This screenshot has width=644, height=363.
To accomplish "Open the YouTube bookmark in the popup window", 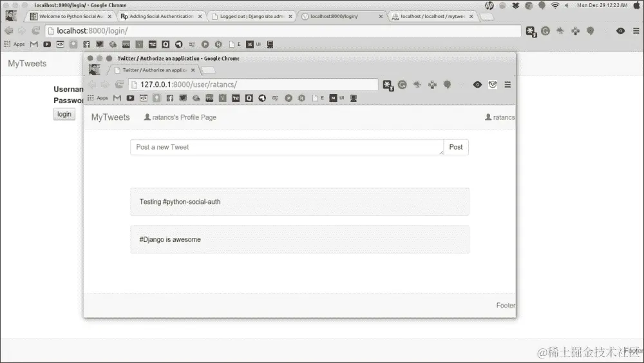I will 130,98.
